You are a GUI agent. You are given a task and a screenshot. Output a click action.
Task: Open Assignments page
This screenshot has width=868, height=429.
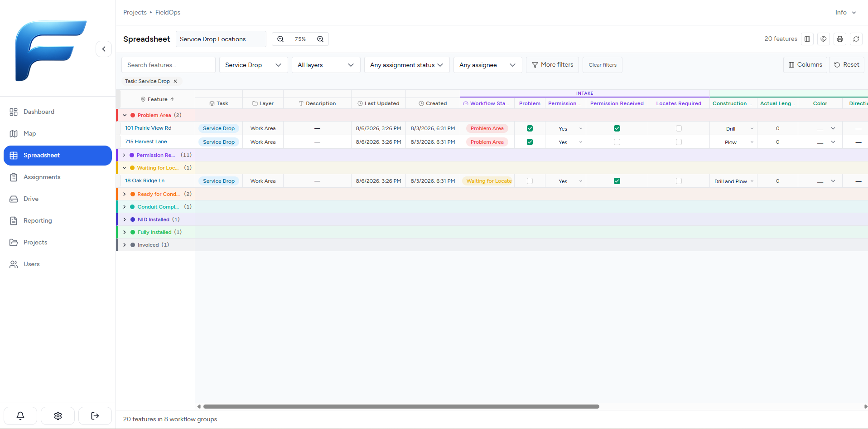(x=58, y=177)
